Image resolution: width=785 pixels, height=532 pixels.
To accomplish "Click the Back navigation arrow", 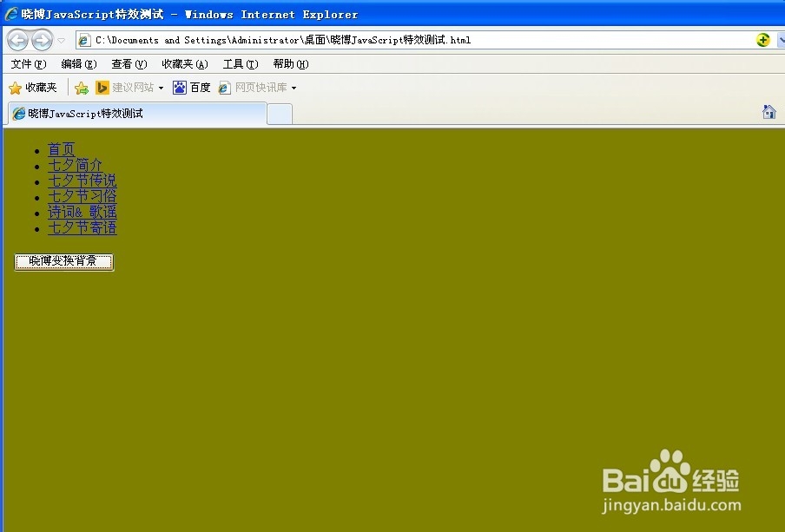I will pos(17,39).
